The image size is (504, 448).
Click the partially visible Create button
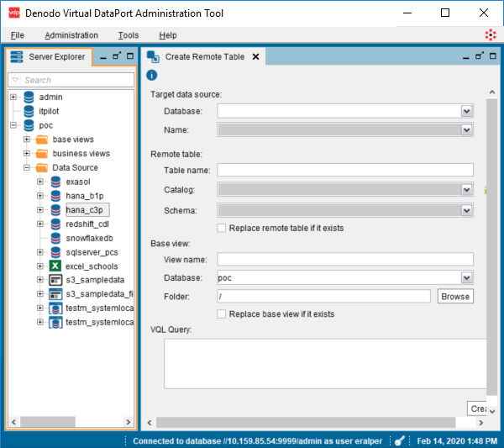(477, 408)
